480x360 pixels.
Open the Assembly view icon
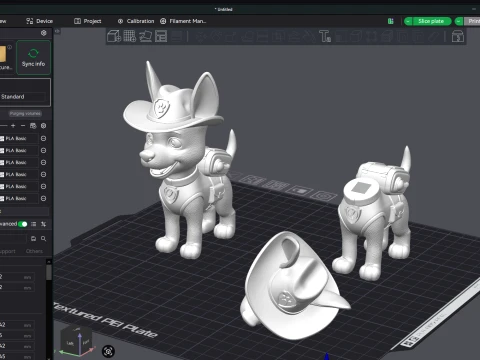click(458, 36)
